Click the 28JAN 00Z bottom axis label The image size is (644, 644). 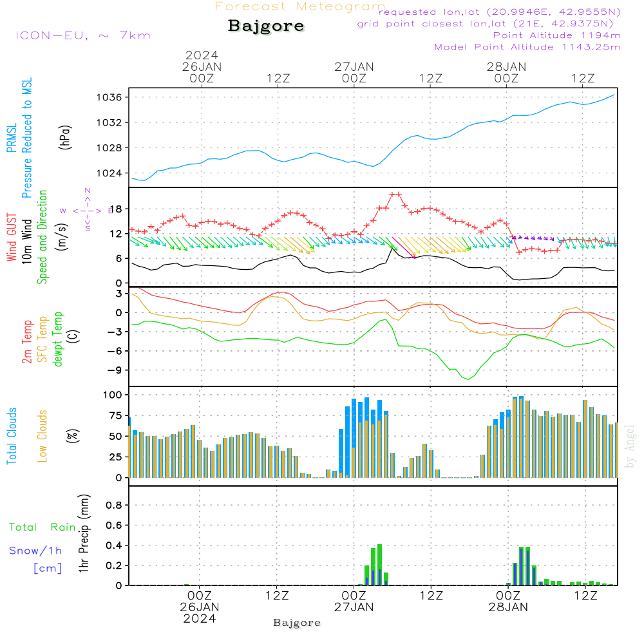pos(508,601)
